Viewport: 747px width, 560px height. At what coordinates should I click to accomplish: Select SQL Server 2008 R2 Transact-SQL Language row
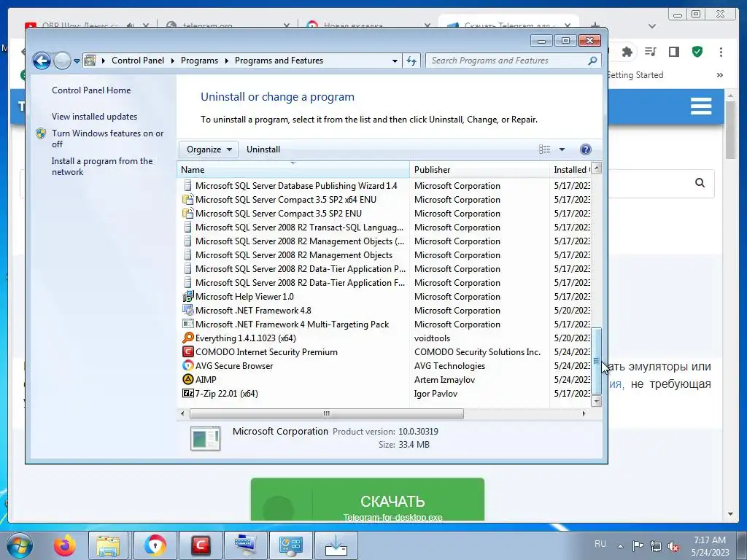click(384, 227)
